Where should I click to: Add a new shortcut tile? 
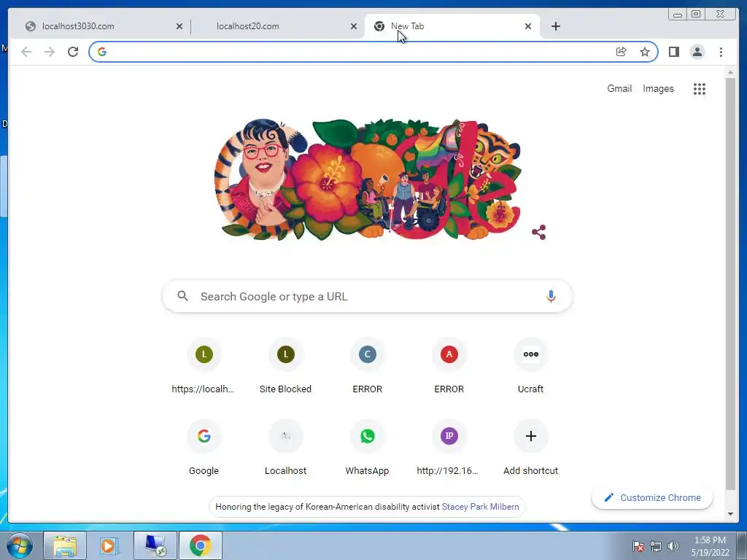click(531, 448)
